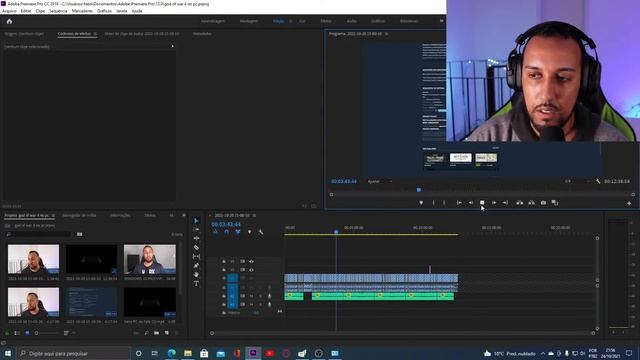Click the Program monitor playhead scrubber
This screenshot has width=640, height=360.
[419, 190]
